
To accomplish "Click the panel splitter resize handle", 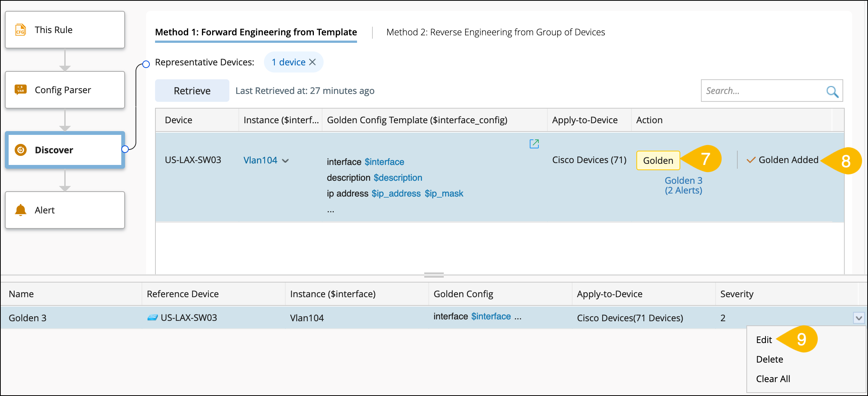I will (x=434, y=275).
